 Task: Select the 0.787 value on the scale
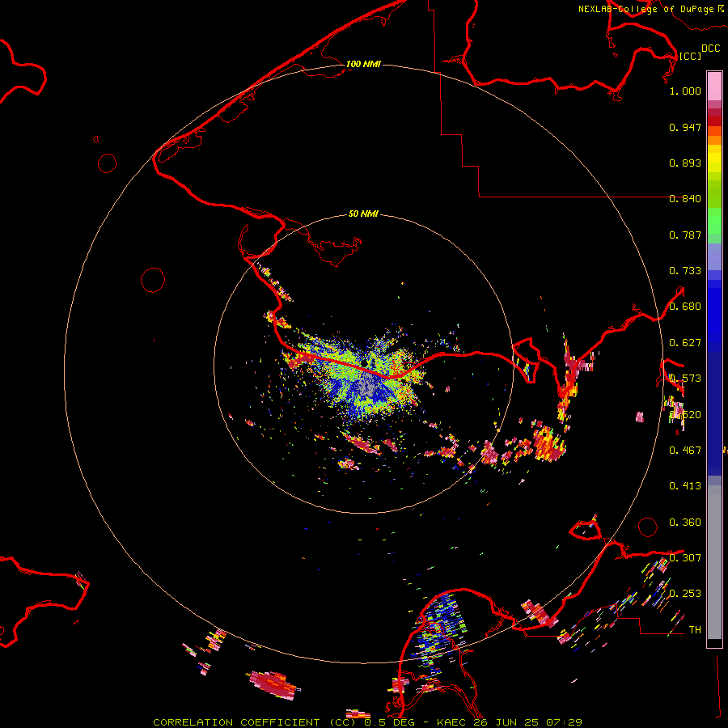(685, 235)
